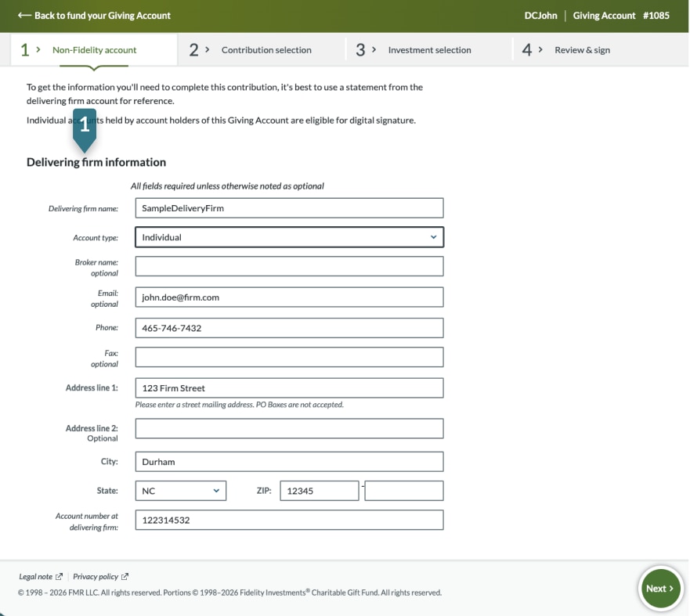The height and width of the screenshot is (616, 690).
Task: Open Legal note external link icon
Action: point(59,576)
